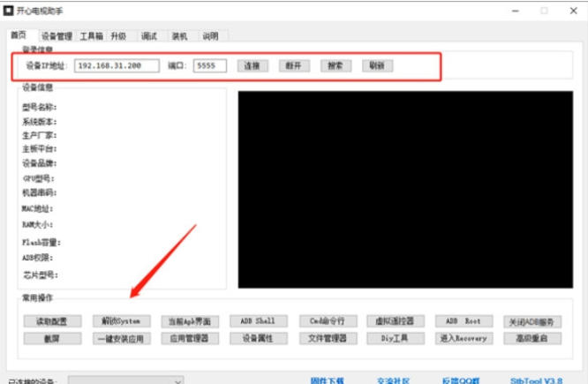
Task: Click the 连接 button
Action: click(253, 65)
